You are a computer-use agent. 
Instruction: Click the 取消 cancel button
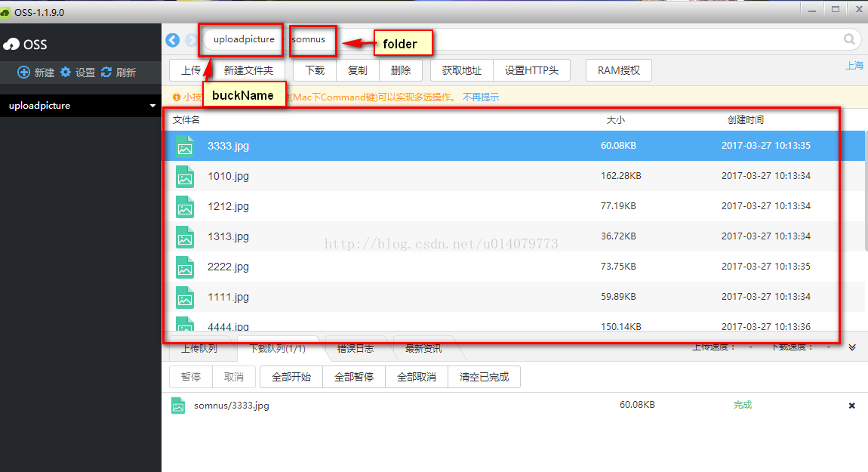point(234,378)
